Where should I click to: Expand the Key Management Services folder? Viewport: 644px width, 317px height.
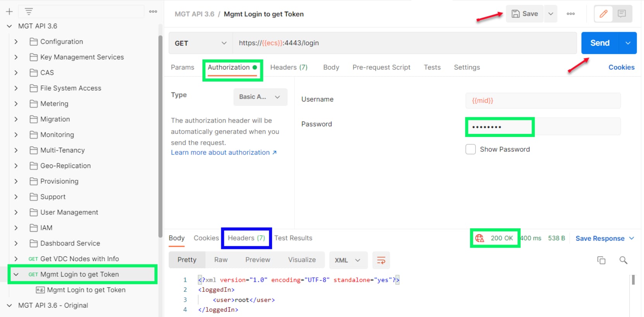click(16, 57)
